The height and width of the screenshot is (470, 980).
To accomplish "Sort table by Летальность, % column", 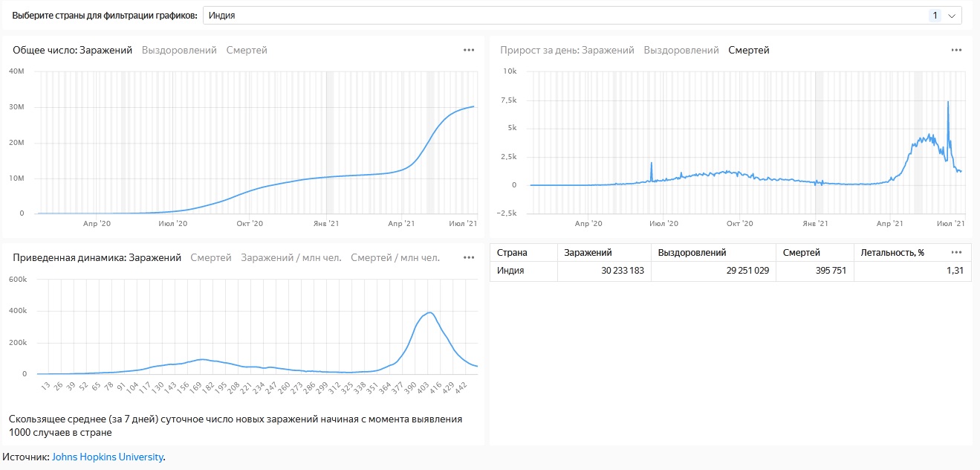I will pyautogui.click(x=892, y=253).
